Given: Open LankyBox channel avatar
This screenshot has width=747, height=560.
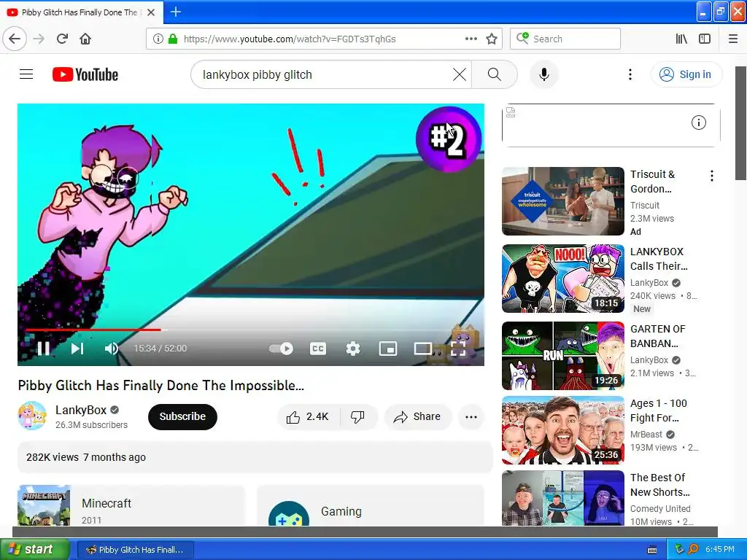Looking at the screenshot, I should coord(32,416).
